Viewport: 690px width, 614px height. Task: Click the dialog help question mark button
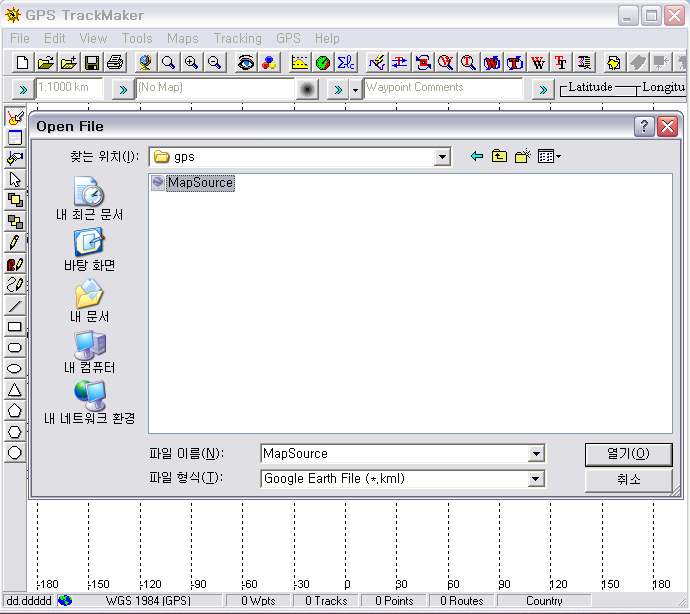coord(644,126)
